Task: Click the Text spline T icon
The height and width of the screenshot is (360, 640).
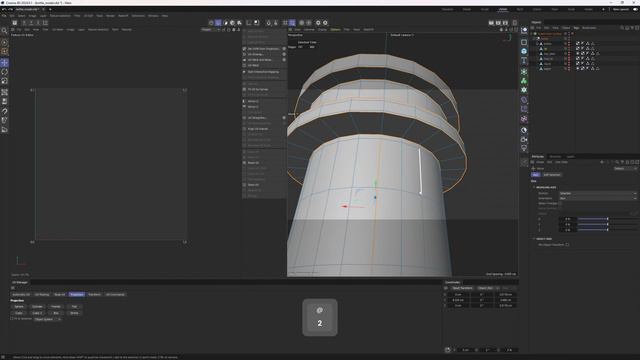Action: pyautogui.click(x=524, y=60)
